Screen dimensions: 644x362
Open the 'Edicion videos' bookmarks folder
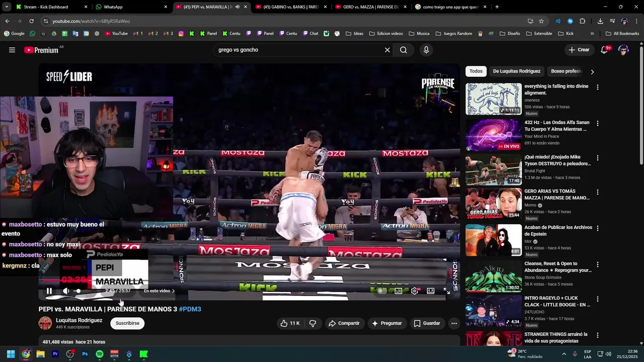[385, 34]
